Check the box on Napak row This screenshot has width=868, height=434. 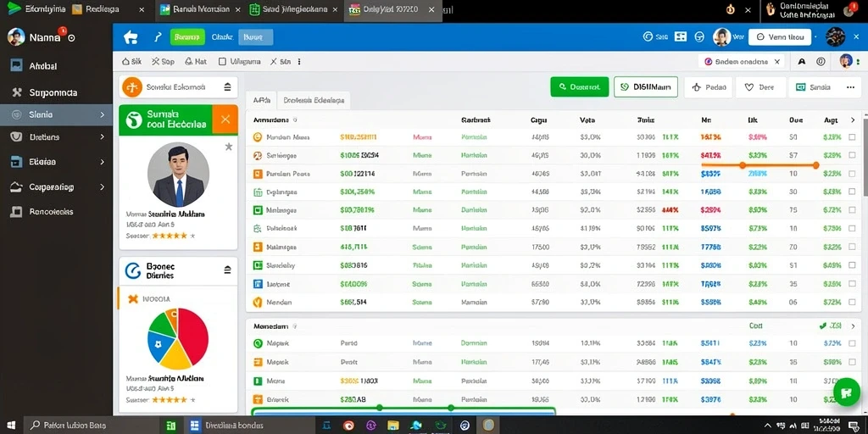click(852, 343)
